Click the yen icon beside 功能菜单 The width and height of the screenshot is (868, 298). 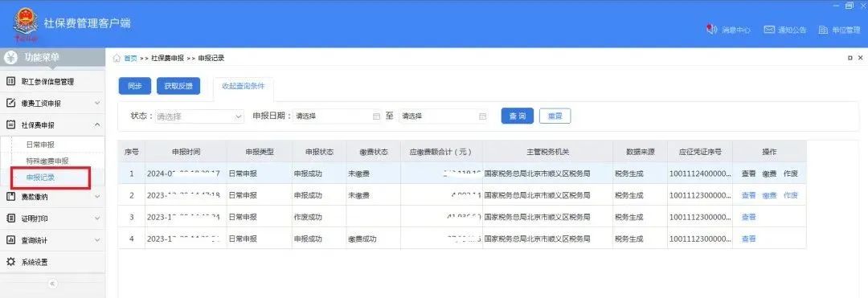tap(11, 58)
